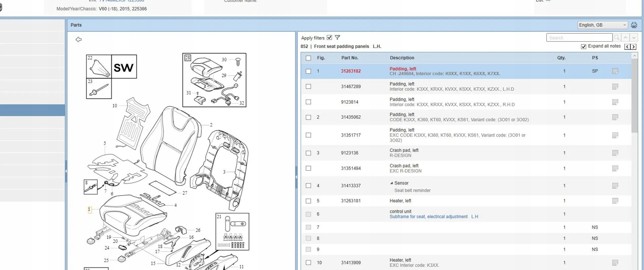Image resolution: width=644 pixels, height=270 pixels.
Task: Collapse the left sidebar panel handle
Action: [x=66, y=171]
